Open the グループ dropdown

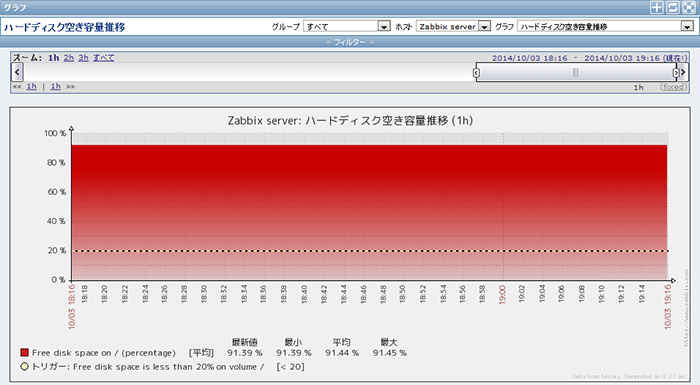[x=347, y=26]
